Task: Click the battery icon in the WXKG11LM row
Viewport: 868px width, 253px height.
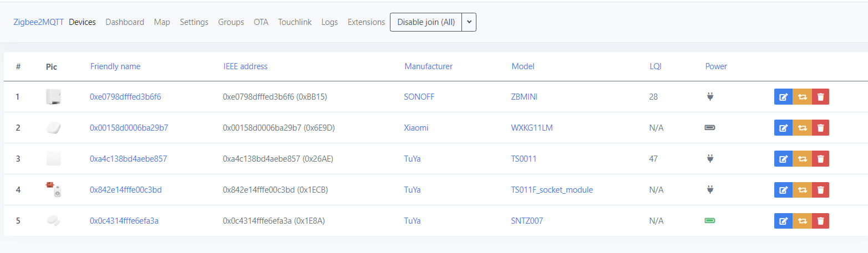Action: tap(710, 128)
